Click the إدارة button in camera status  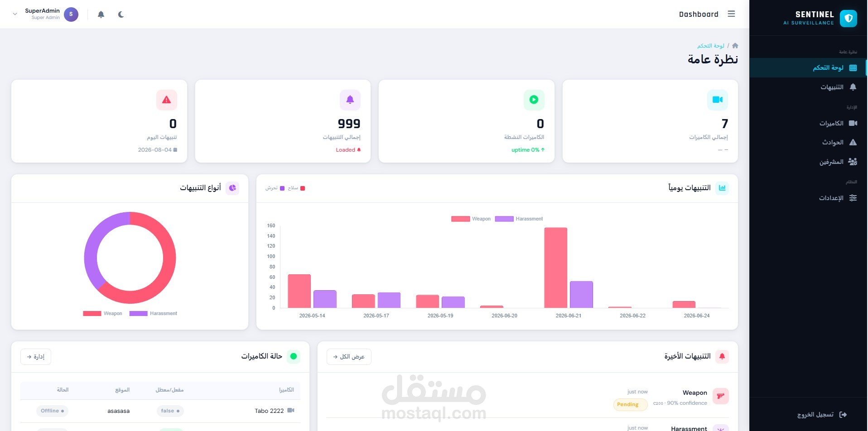pos(36,357)
